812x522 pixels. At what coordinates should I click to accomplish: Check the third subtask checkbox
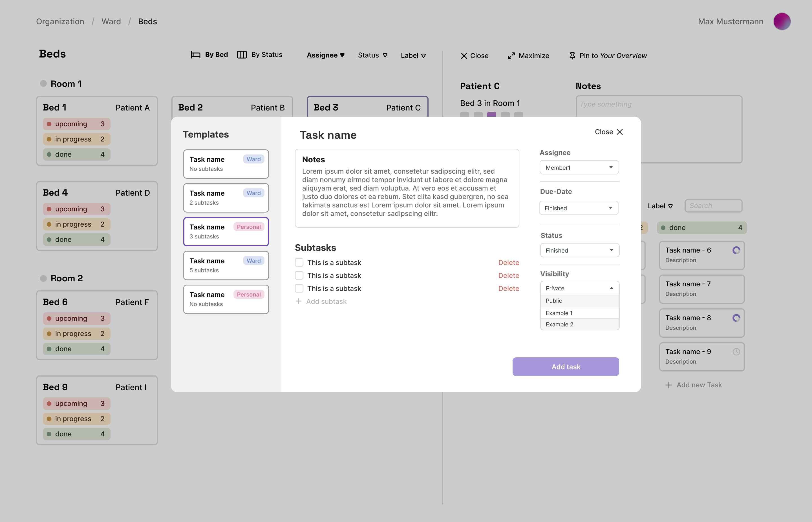(x=299, y=288)
